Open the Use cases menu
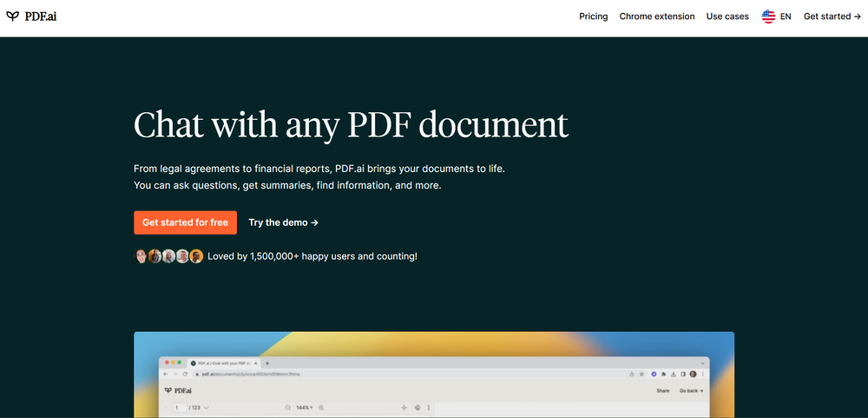 pos(727,17)
